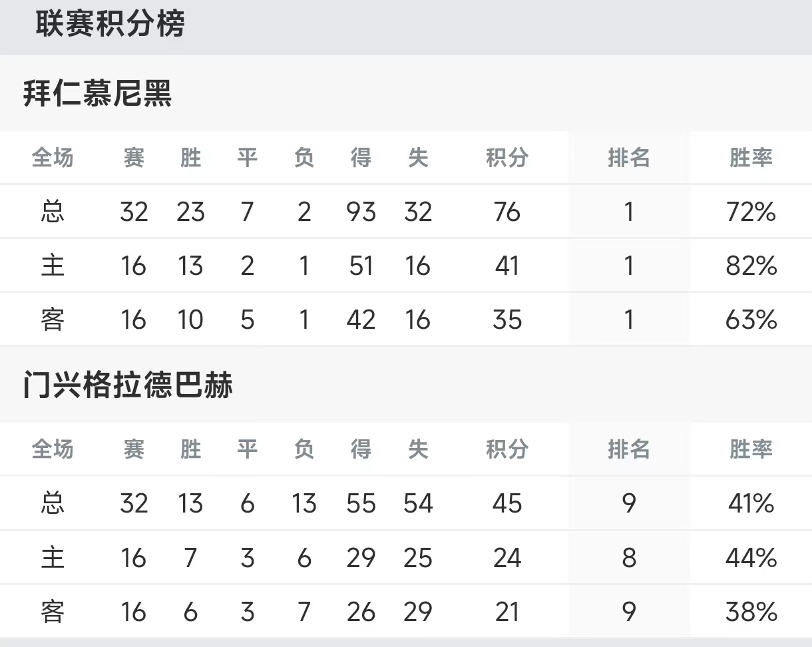812x647 pixels.
Task: Open the 门兴格拉德巴赫 team heading
Action: pyautogui.click(x=128, y=385)
